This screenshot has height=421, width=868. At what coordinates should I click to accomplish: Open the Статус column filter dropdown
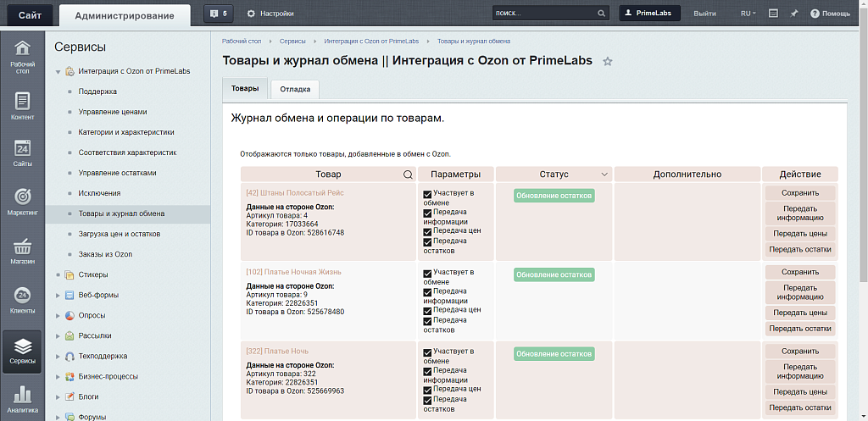[x=605, y=174]
